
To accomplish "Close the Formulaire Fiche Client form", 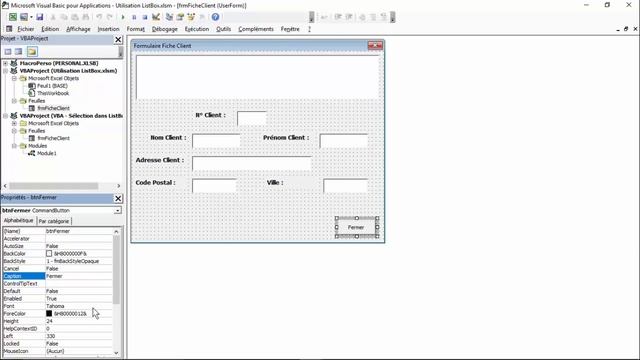I will point(375,46).
